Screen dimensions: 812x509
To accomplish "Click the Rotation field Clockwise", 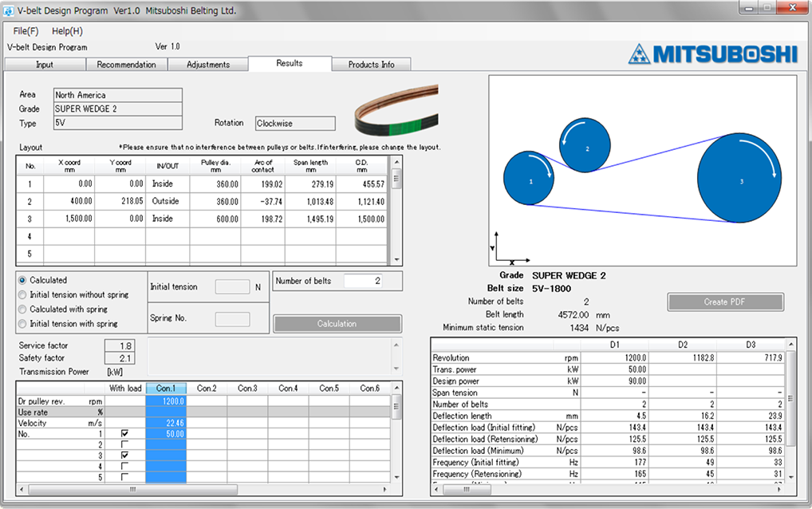I will pyautogui.click(x=295, y=123).
